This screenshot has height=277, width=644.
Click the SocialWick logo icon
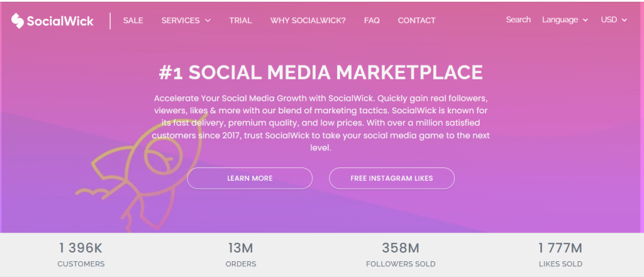pyautogui.click(x=18, y=21)
